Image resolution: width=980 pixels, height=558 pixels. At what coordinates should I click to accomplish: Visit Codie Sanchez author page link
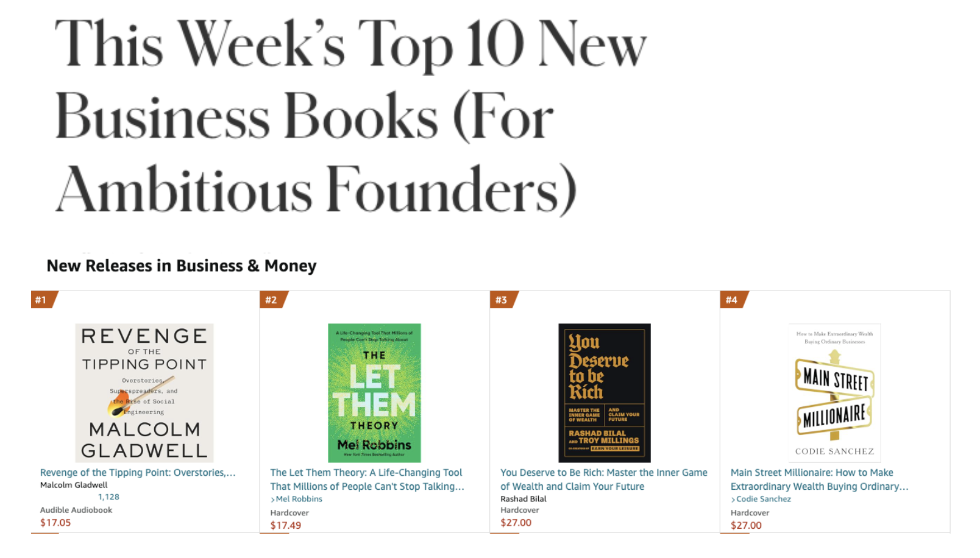click(x=761, y=499)
